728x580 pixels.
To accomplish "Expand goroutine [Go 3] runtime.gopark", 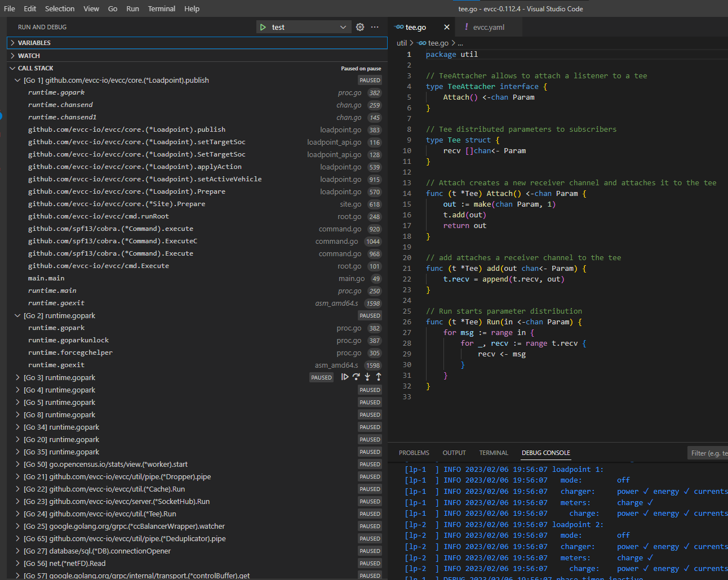I will click(x=17, y=377).
